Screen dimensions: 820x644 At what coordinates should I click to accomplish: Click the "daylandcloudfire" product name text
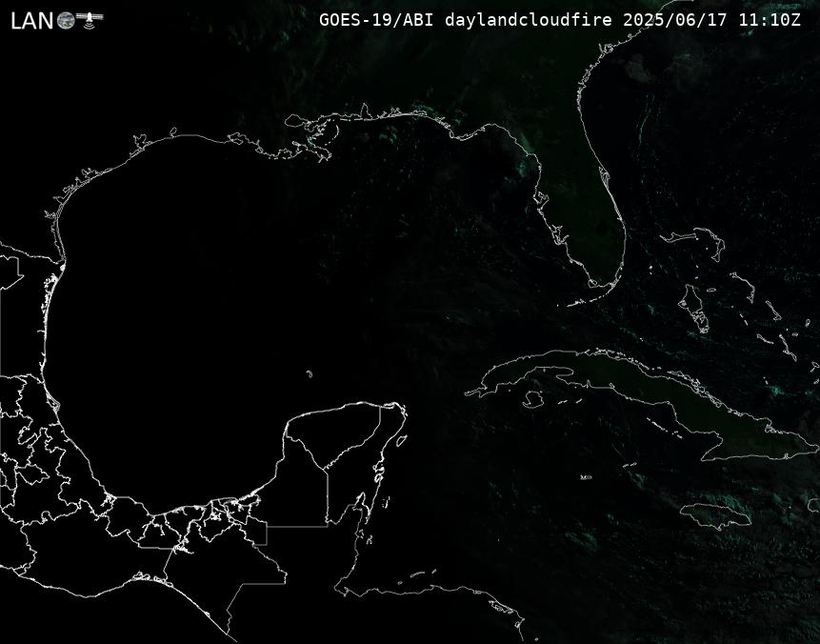point(529,20)
